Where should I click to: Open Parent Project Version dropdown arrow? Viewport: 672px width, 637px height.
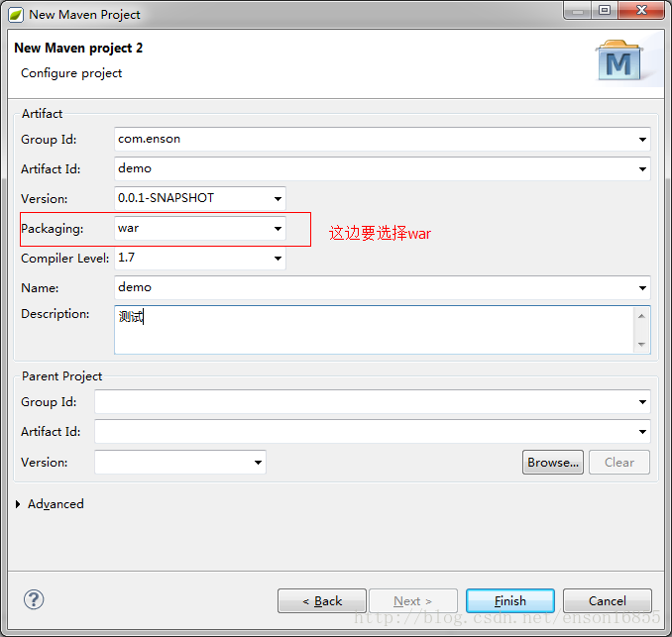[258, 463]
